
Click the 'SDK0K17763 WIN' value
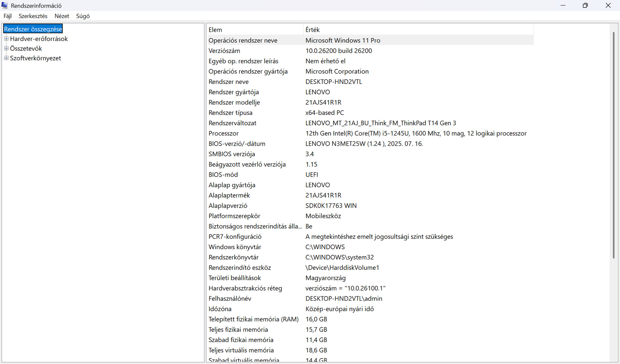(331, 206)
